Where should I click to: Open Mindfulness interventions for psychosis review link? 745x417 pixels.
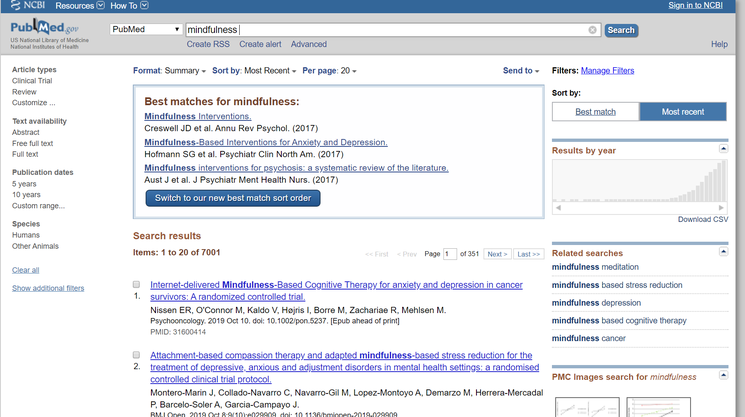[x=296, y=168]
